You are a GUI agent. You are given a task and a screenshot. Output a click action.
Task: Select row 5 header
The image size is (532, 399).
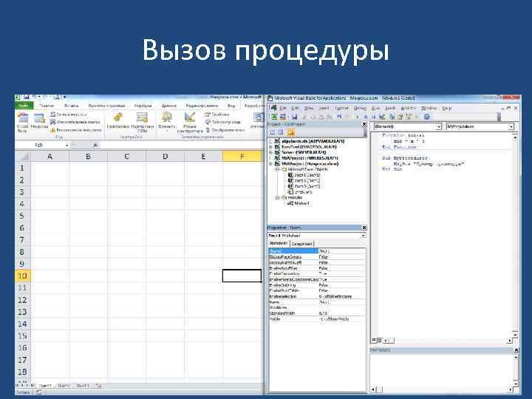point(22,216)
